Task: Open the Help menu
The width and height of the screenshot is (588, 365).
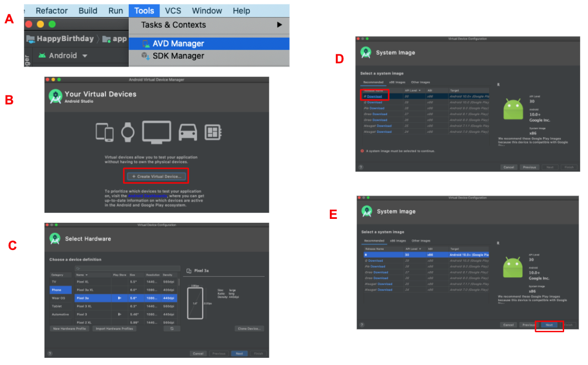Action: (241, 11)
